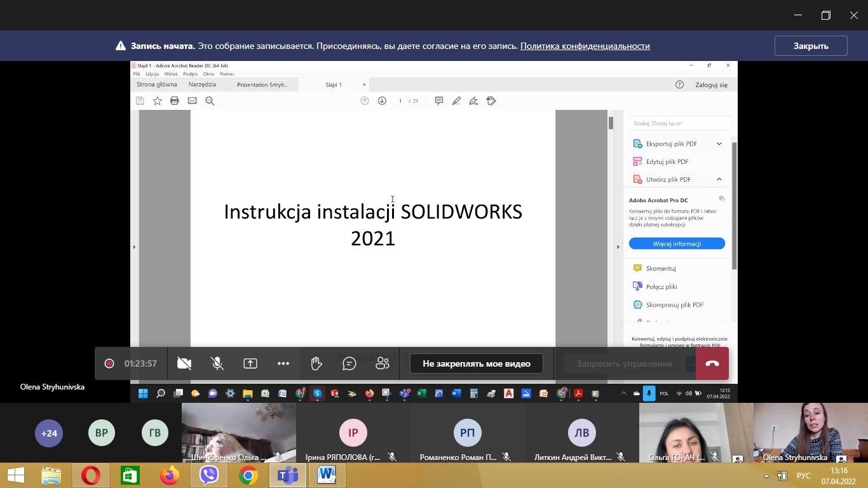The height and width of the screenshot is (488, 868).
Task: Show the participants list
Action: [x=383, y=363]
